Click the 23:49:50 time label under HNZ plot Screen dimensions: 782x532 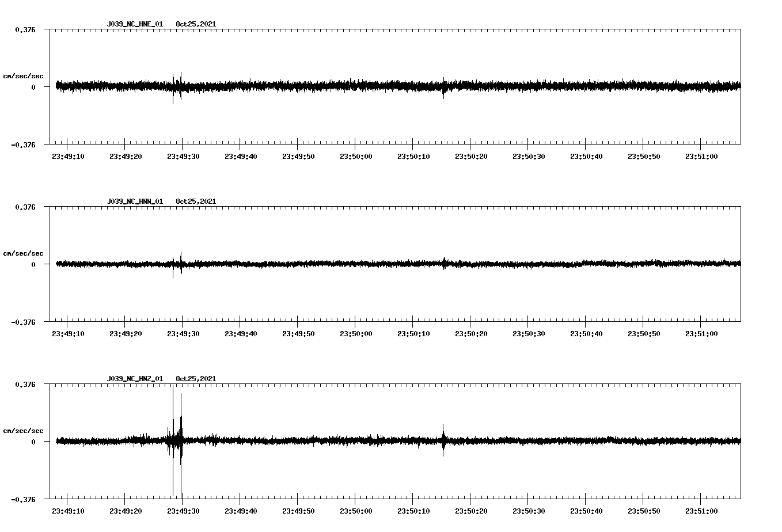(x=298, y=511)
